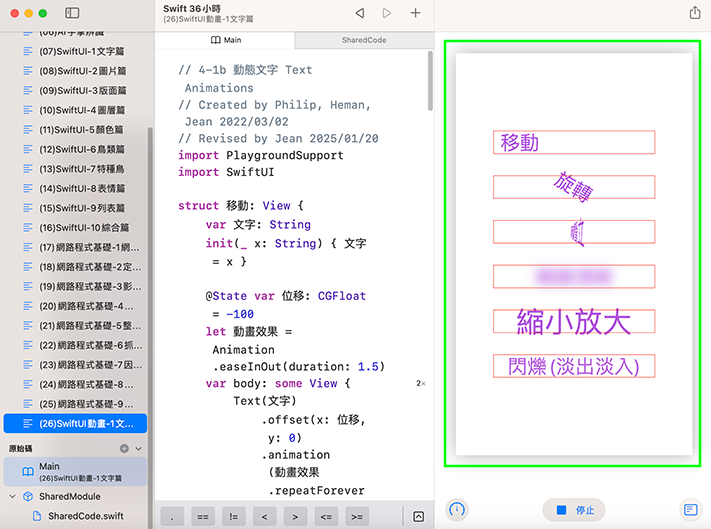Click the plus icon in top toolbar
This screenshot has width=711, height=529.
[x=416, y=13]
